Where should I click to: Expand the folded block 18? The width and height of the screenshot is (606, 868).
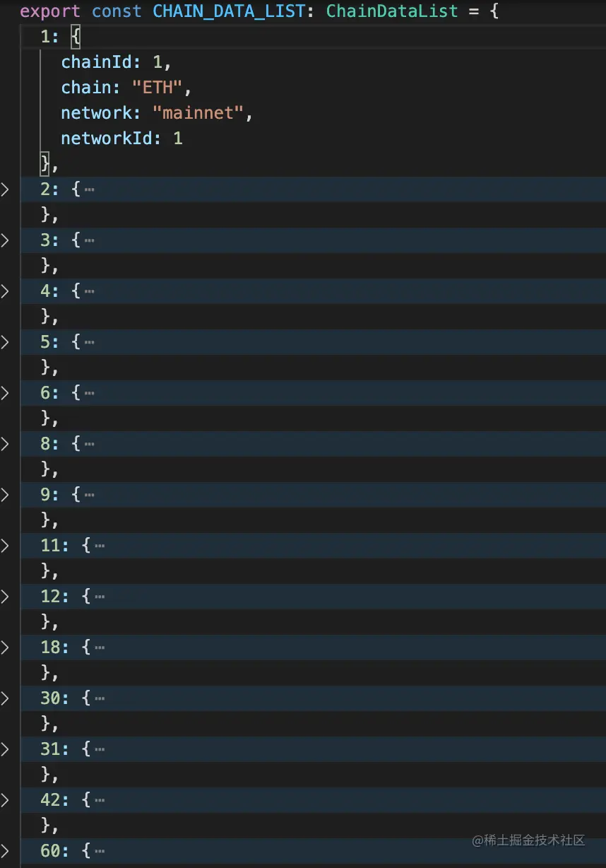tap(6, 647)
